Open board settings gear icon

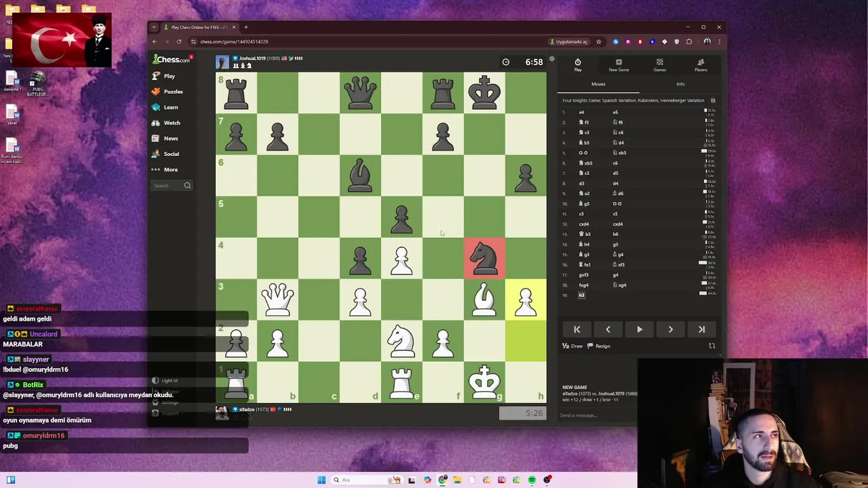pyautogui.click(x=552, y=60)
